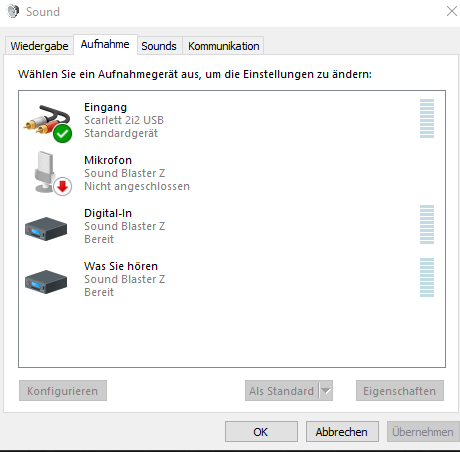This screenshot has width=460, height=452.
Task: Select the Scarlett 2i2 USB device text
Action: pyautogui.click(x=124, y=120)
